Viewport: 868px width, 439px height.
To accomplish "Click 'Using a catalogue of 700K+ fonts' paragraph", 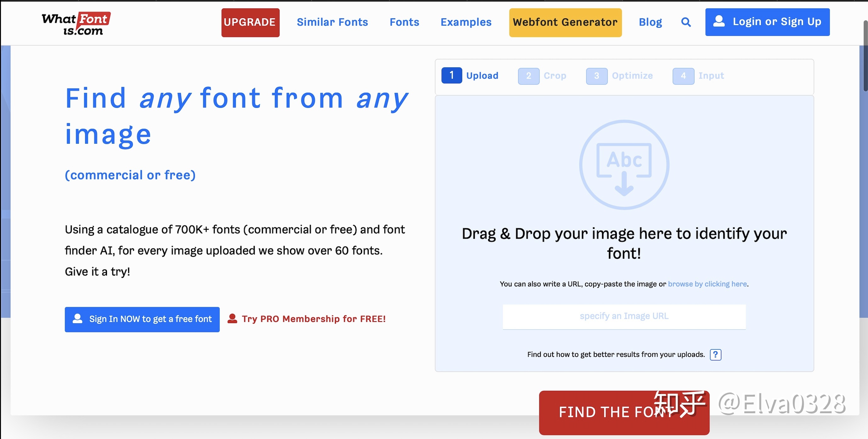I will click(235, 250).
